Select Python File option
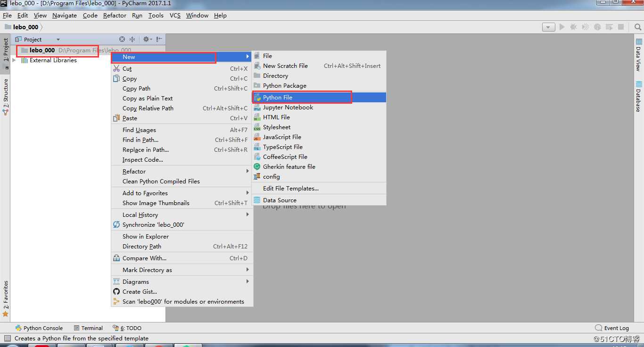Viewport: 644px width, 347px height. tap(319, 97)
